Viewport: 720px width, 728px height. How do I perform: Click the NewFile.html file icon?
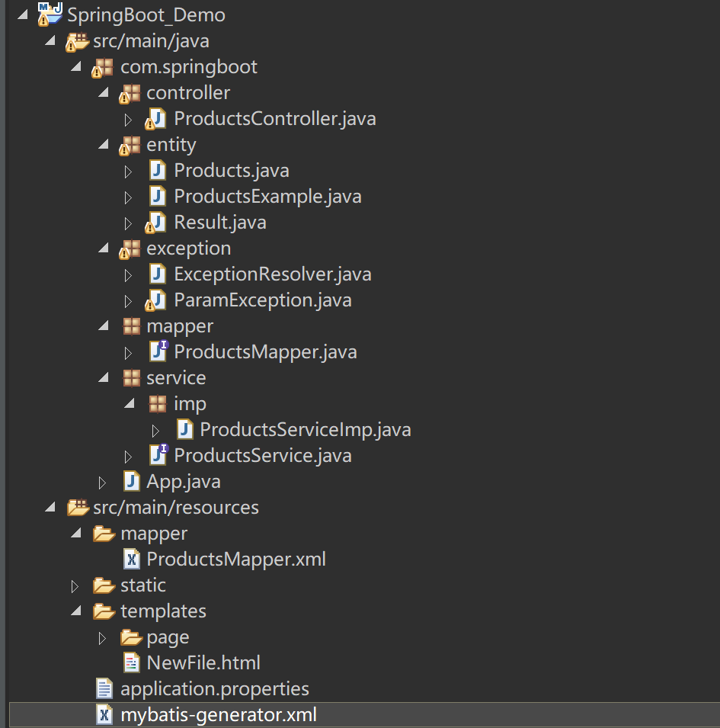point(132,662)
